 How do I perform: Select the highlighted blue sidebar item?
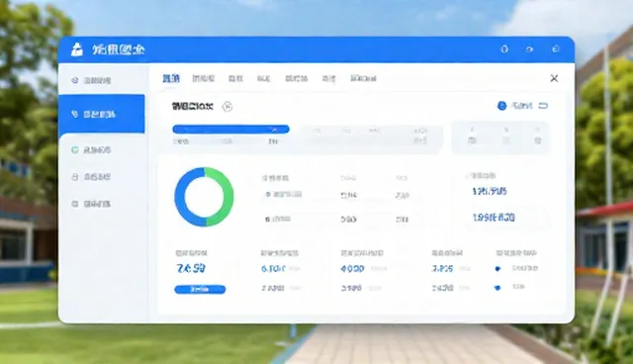(x=102, y=114)
